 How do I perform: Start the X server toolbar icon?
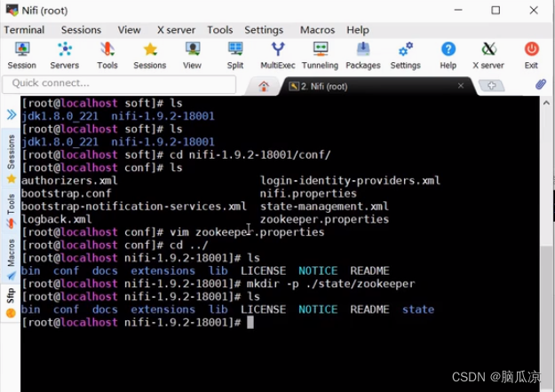488,56
